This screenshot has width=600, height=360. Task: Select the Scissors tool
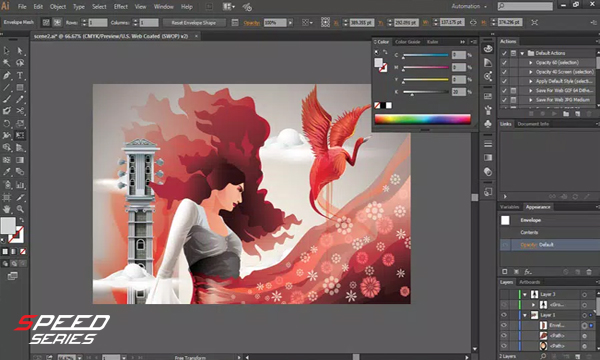(x=20, y=111)
